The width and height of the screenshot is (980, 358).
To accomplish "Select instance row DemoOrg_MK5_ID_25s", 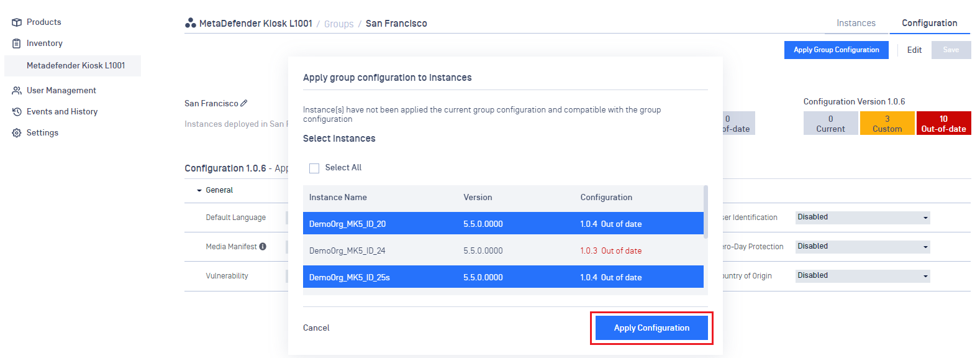I will 503,277.
